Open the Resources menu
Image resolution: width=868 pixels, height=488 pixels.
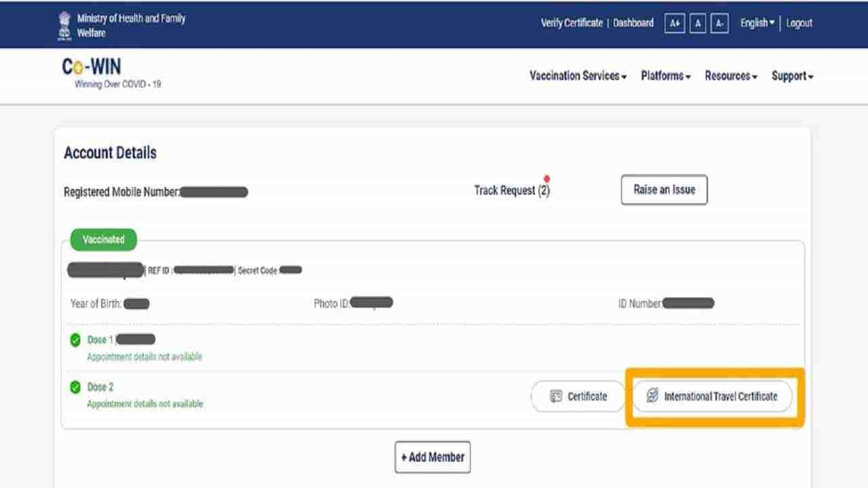pyautogui.click(x=730, y=76)
